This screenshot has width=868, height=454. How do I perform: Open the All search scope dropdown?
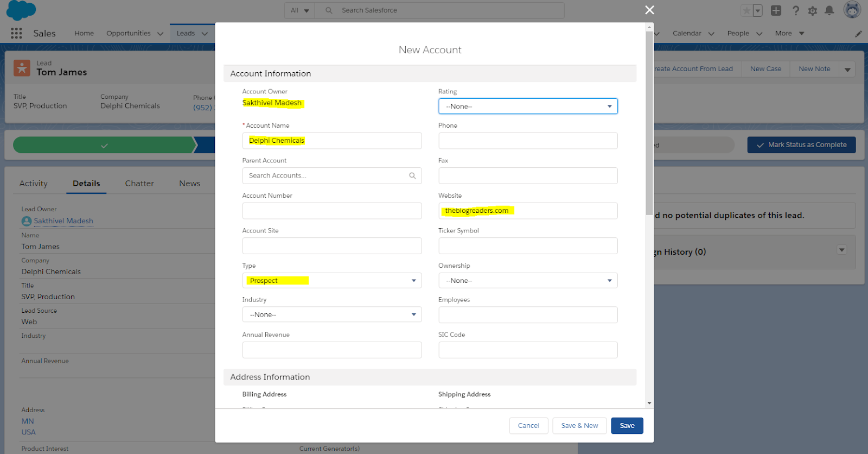pos(300,10)
